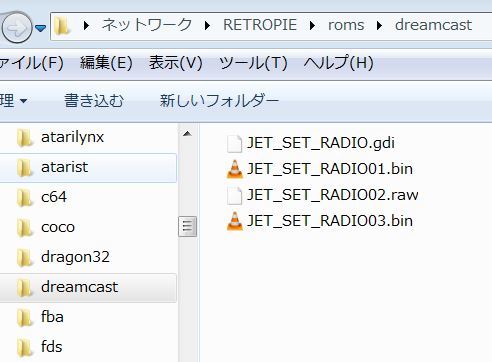Screen dimensions: 492x362
Task: Click blank file icon of JET_SET_RADIO.gdi
Action: pyautogui.click(x=234, y=144)
